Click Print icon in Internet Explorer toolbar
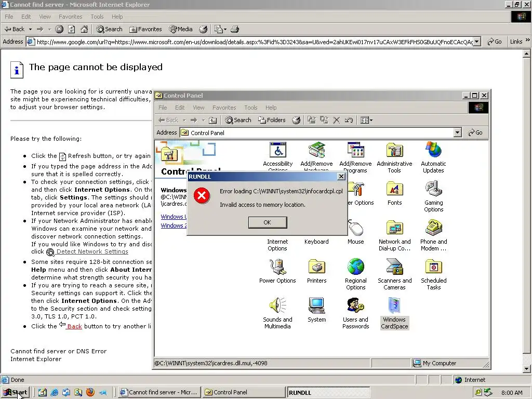Image resolution: width=532 pixels, height=399 pixels. (235, 29)
